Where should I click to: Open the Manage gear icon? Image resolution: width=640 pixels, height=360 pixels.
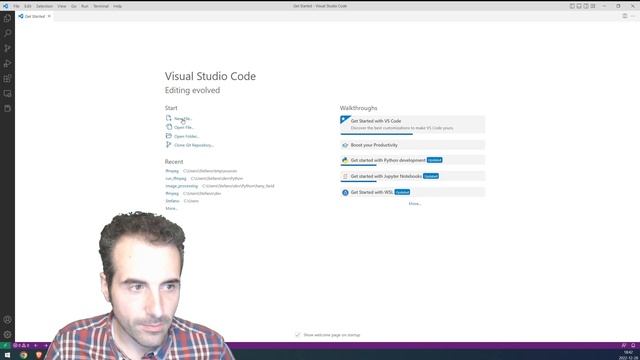pyautogui.click(x=7, y=334)
